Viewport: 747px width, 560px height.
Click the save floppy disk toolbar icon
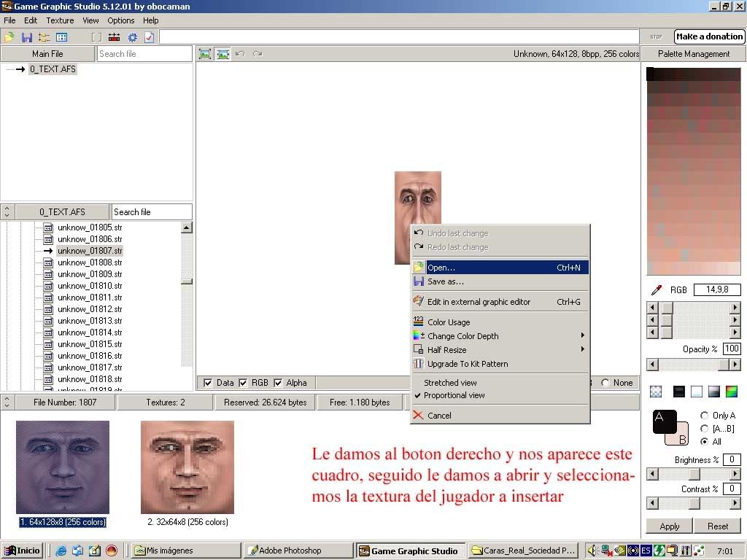click(27, 37)
